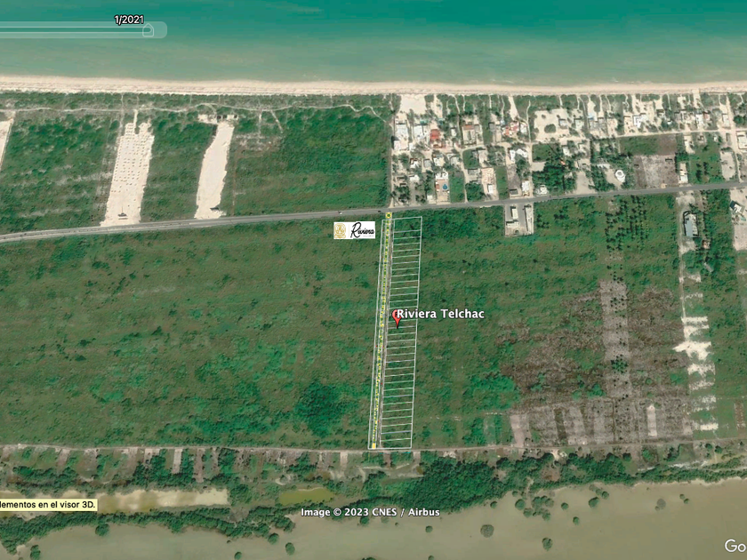Click the swimming pool in the coastal neighborhood
Screen dimensions: 747x560
tap(445, 188)
